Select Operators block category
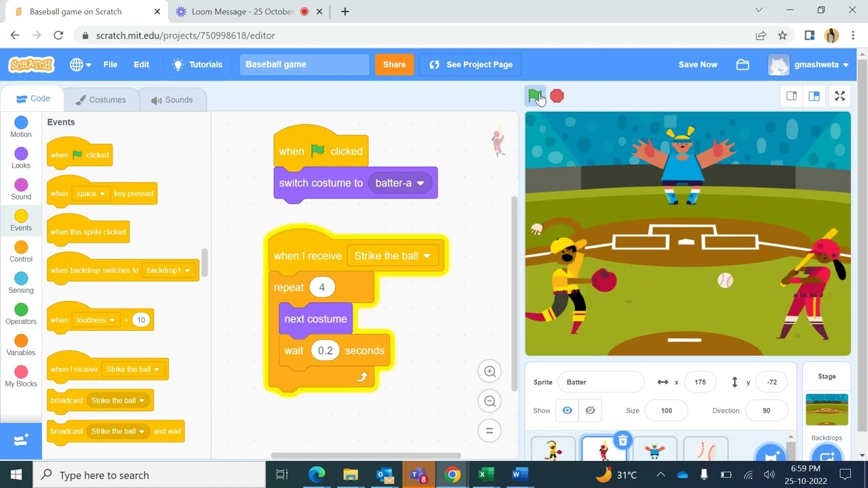Screen dimensions: 868x488 pos(21,314)
